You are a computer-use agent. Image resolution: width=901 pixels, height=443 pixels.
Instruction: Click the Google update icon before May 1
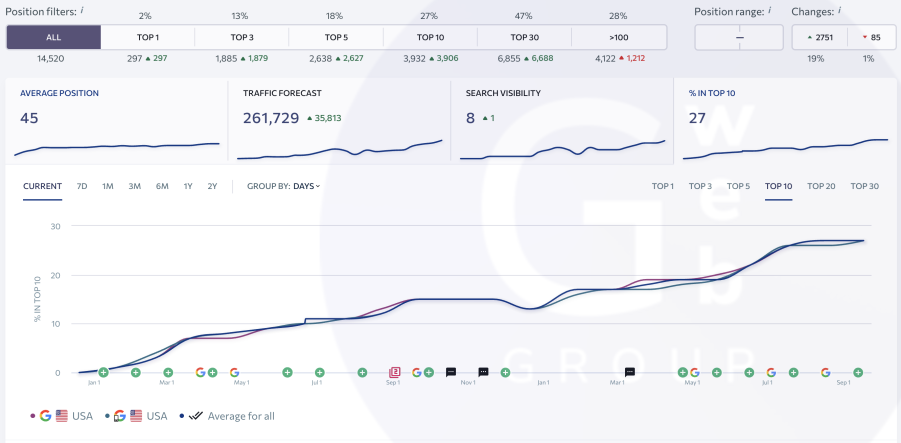201,372
